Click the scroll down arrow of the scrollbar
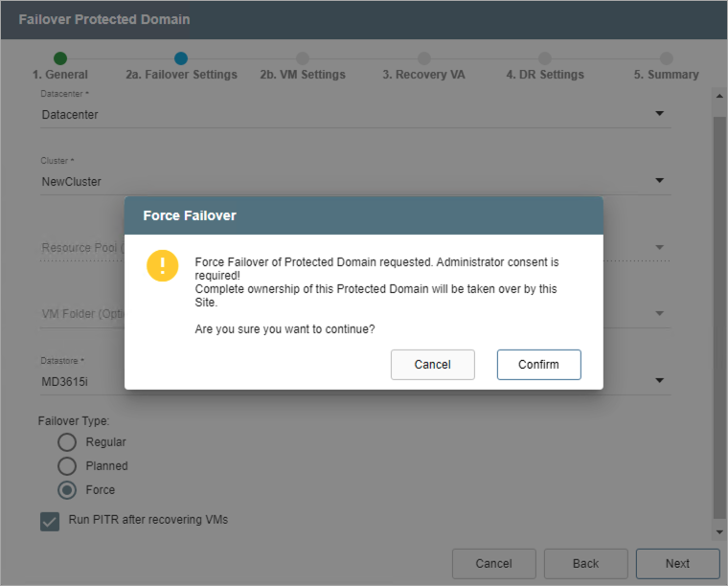Viewport: 728px width, 586px height. click(x=718, y=531)
